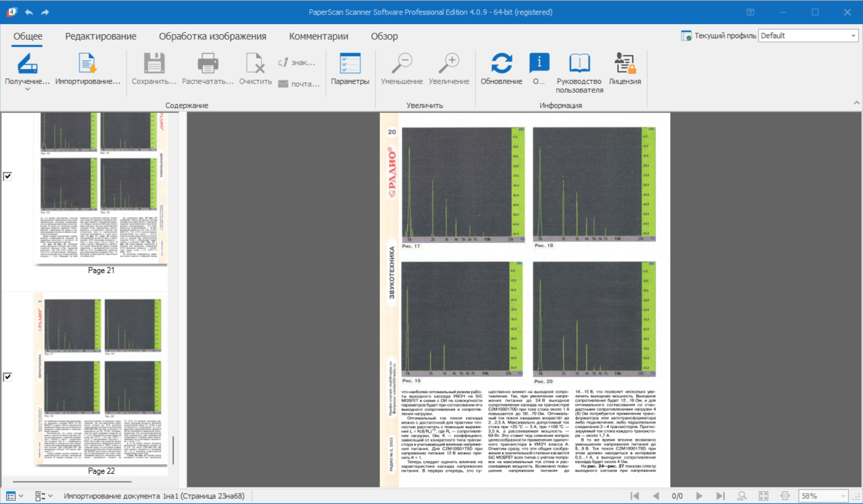863x504 pixels.
Task: Open the Лицензия license dialog
Action: click(625, 64)
